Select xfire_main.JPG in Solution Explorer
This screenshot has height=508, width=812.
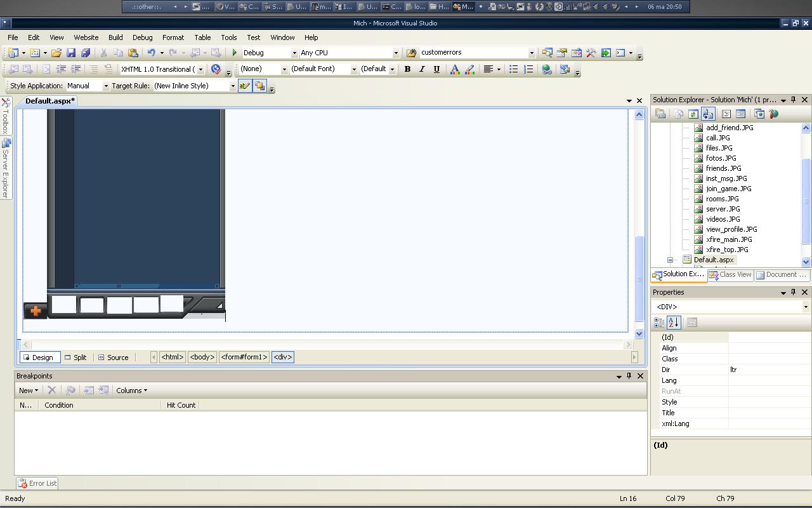(728, 239)
